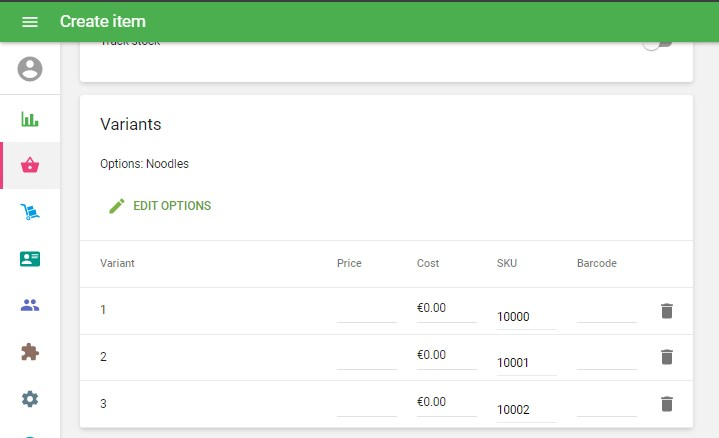719x438 pixels.
Task: Focus the SKU field showing 10000
Action: click(526, 317)
